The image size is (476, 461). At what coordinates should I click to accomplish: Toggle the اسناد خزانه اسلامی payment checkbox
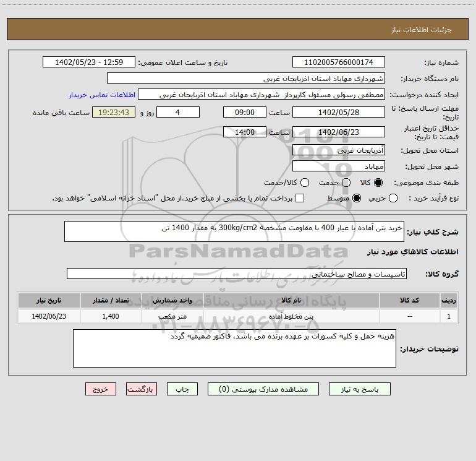[x=300, y=198]
